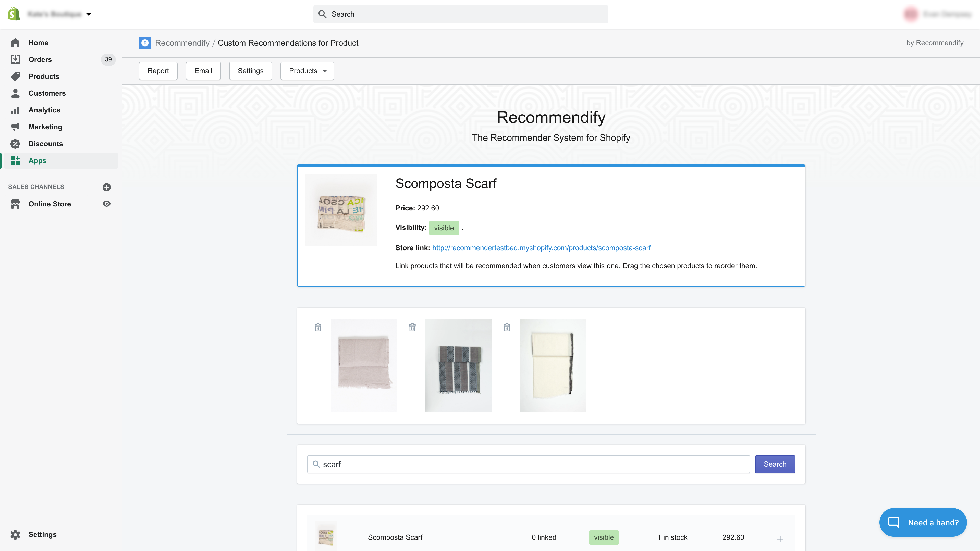Open Analytics in sidebar
Viewport: 980px width, 551px height.
(x=44, y=110)
